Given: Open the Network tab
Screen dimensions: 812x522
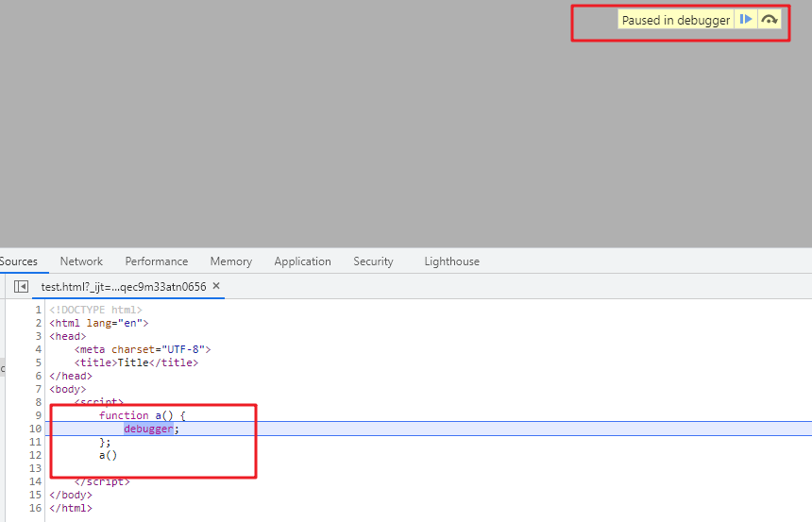Looking at the screenshot, I should point(81,261).
